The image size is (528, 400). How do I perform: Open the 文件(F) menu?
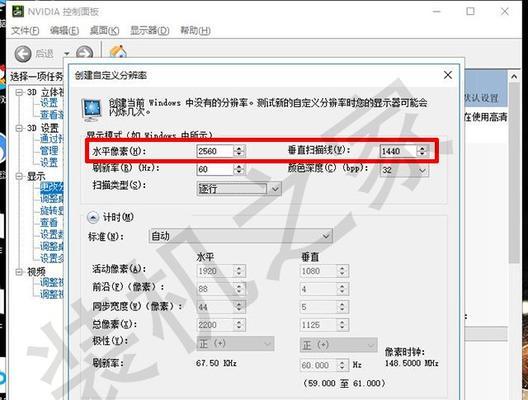(x=25, y=31)
